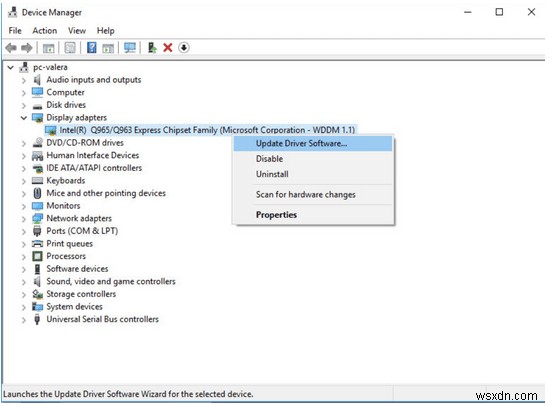Click the pc-valera computer icon
549x406 pixels.
coord(24,67)
